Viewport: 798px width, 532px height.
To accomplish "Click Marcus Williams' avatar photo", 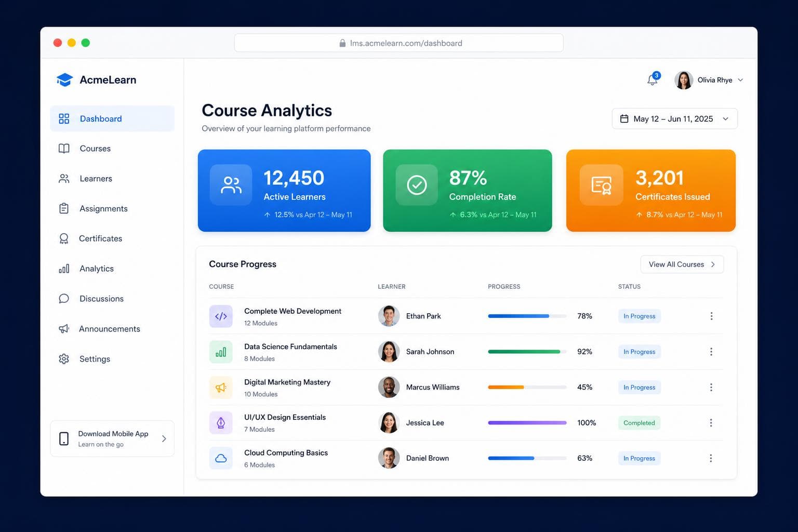I will [x=389, y=388].
